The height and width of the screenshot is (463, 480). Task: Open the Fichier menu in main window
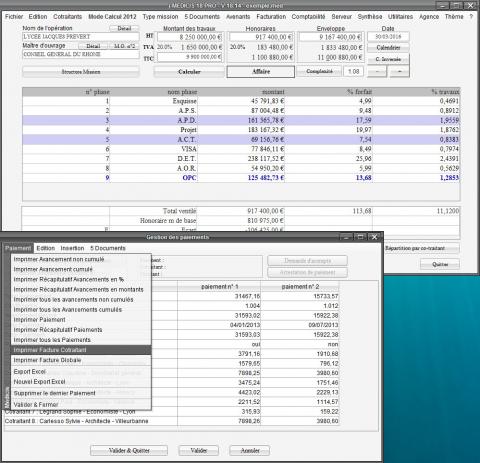click(x=14, y=16)
